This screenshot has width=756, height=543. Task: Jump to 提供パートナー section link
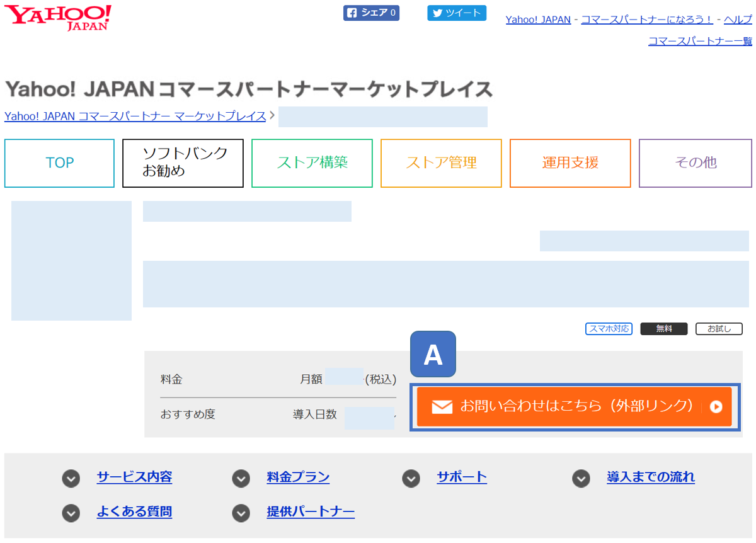pyautogui.click(x=311, y=512)
